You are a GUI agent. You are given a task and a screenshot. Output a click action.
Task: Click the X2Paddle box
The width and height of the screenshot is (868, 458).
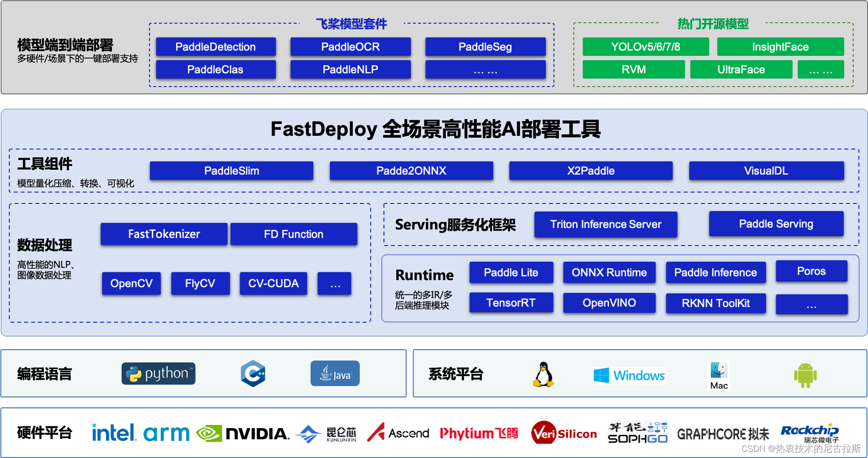pyautogui.click(x=591, y=171)
